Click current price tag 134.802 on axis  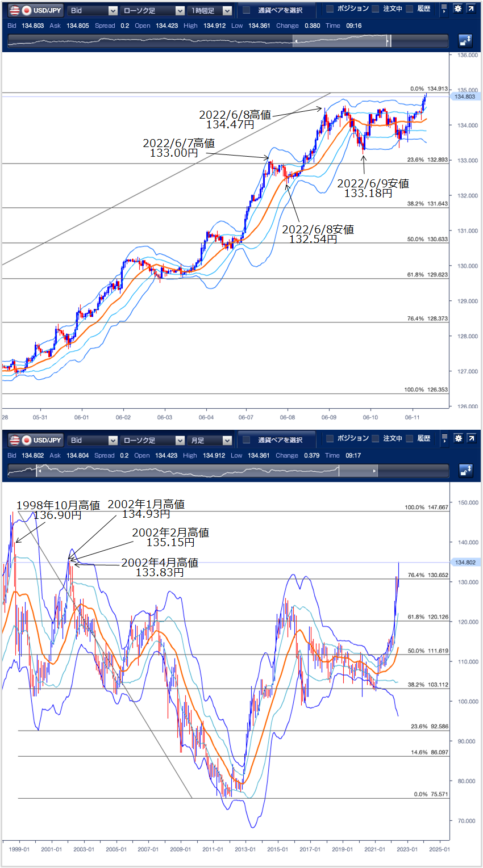point(465,563)
